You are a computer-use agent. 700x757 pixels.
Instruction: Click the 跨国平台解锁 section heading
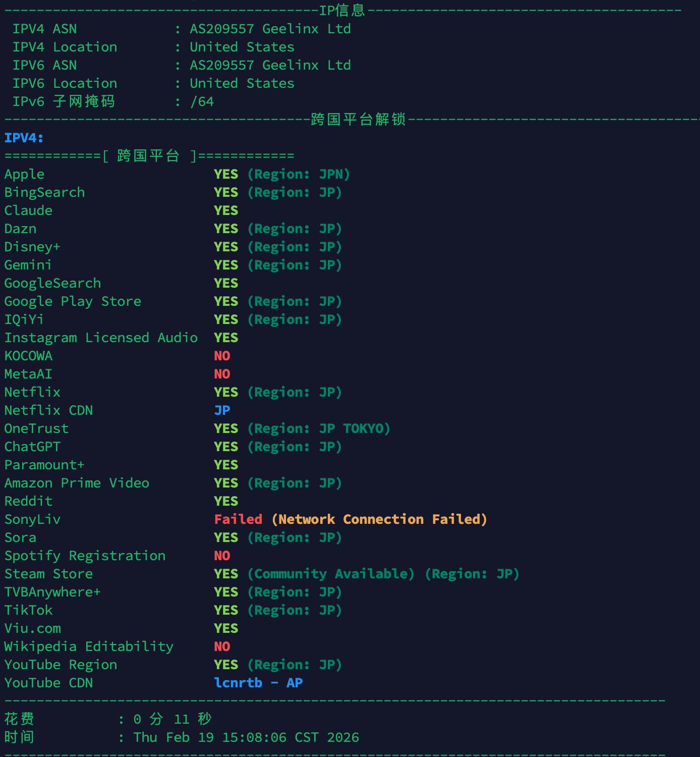358,120
